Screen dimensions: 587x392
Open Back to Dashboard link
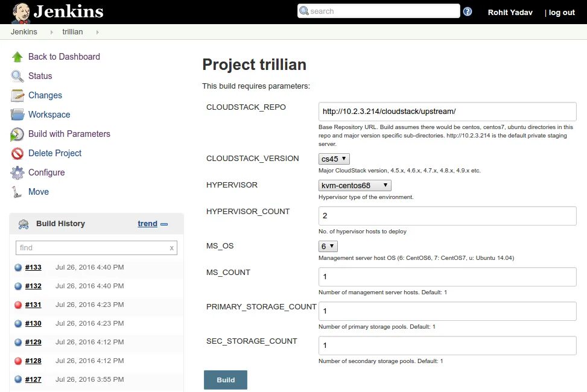64,57
